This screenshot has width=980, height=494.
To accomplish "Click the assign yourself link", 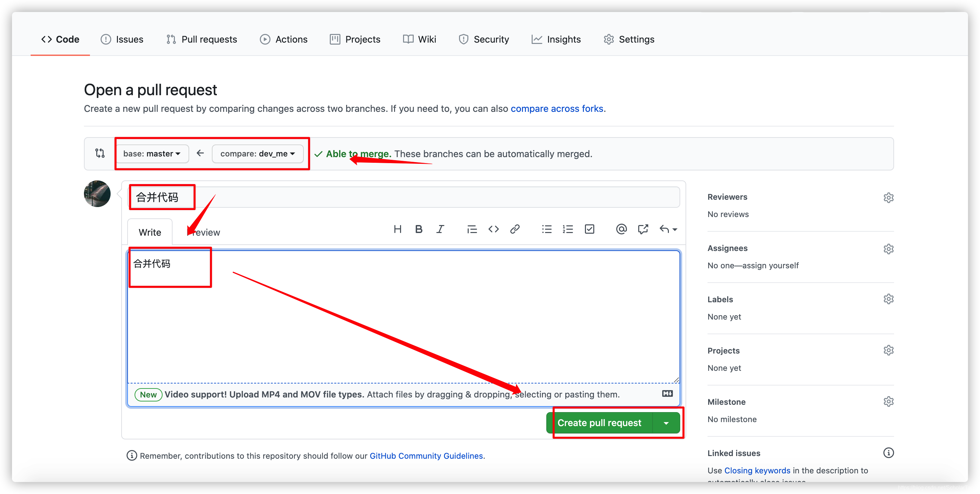I will [x=770, y=265].
